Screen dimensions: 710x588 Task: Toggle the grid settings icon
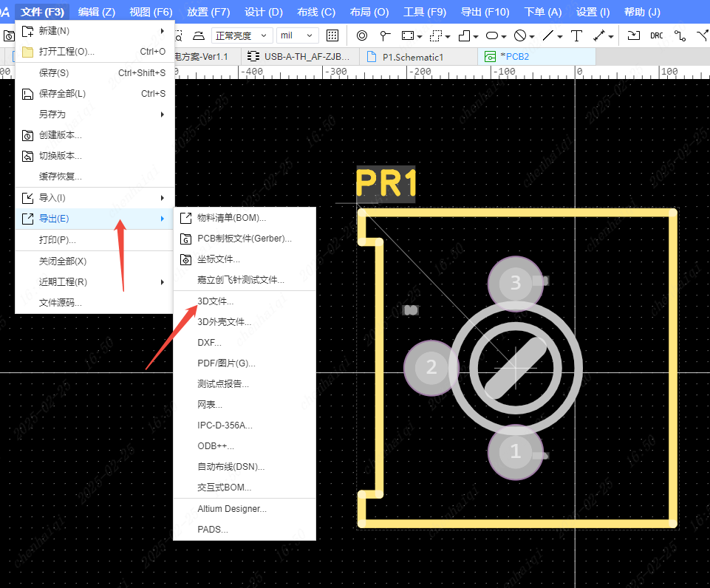(x=332, y=35)
